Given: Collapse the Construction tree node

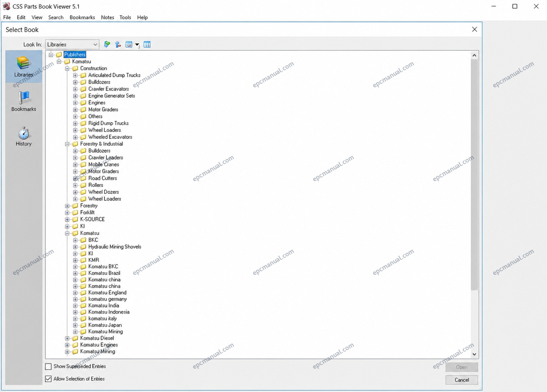Looking at the screenshot, I should pos(67,68).
